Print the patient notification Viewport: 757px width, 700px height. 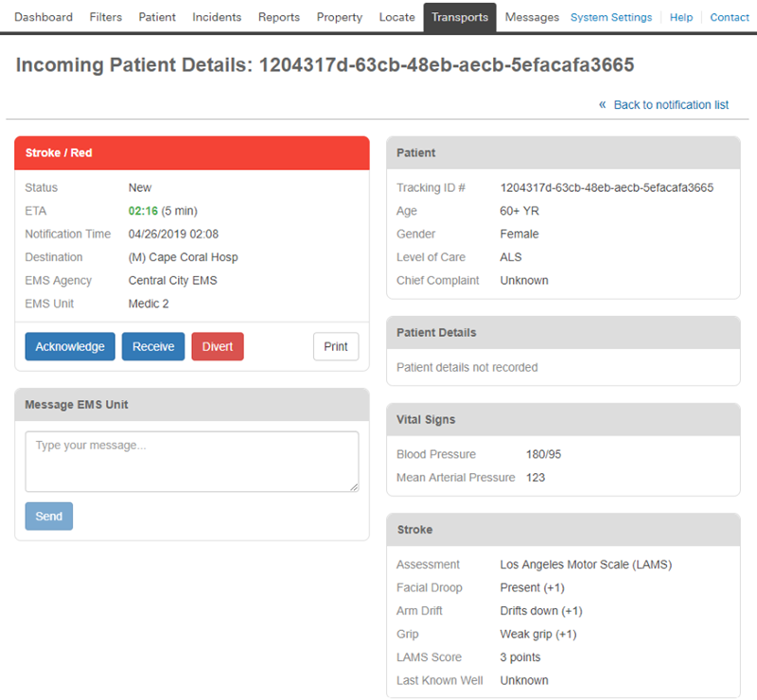(x=336, y=346)
